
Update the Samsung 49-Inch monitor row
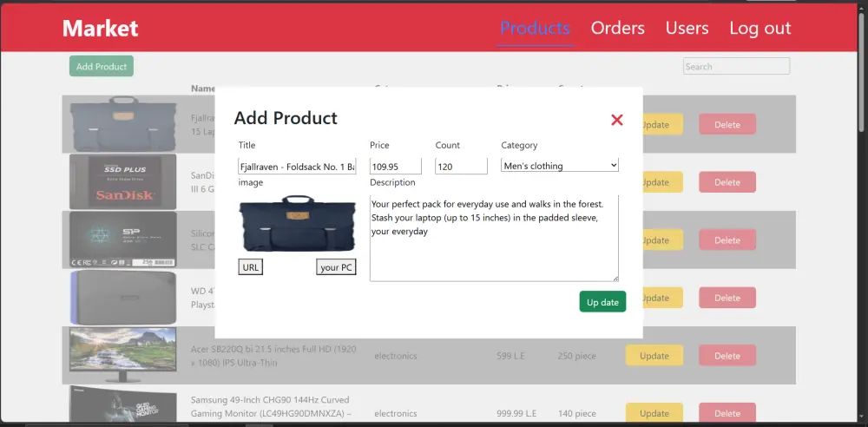(x=654, y=414)
